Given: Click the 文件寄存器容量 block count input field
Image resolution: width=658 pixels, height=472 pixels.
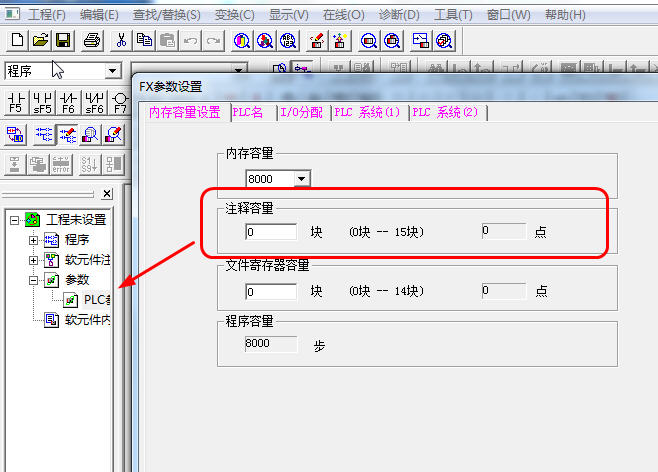Looking at the screenshot, I should tap(271, 292).
